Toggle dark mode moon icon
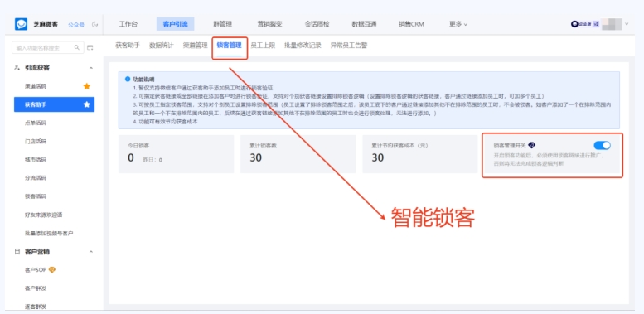Viewport: 644px width, 314px height. click(x=95, y=24)
